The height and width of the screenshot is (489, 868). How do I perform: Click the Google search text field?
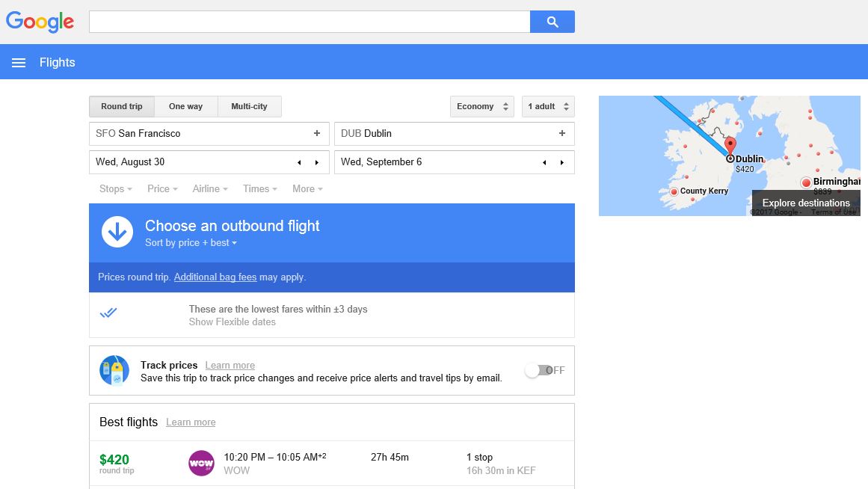coord(310,22)
